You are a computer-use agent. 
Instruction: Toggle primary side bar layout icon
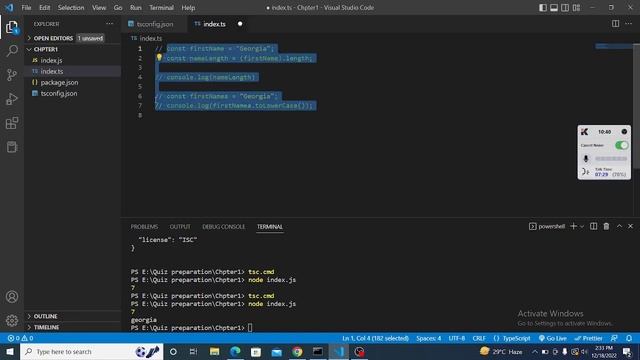coord(542,8)
